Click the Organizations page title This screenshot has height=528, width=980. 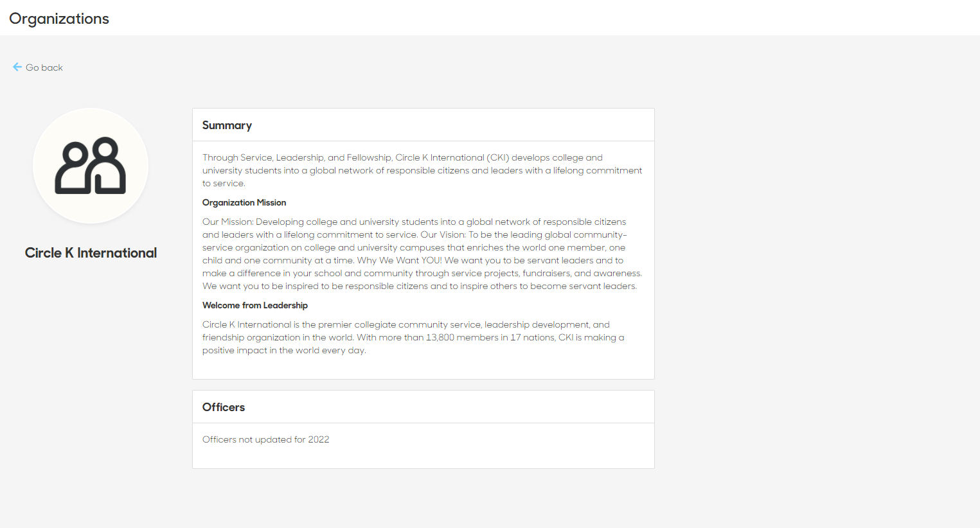point(59,19)
